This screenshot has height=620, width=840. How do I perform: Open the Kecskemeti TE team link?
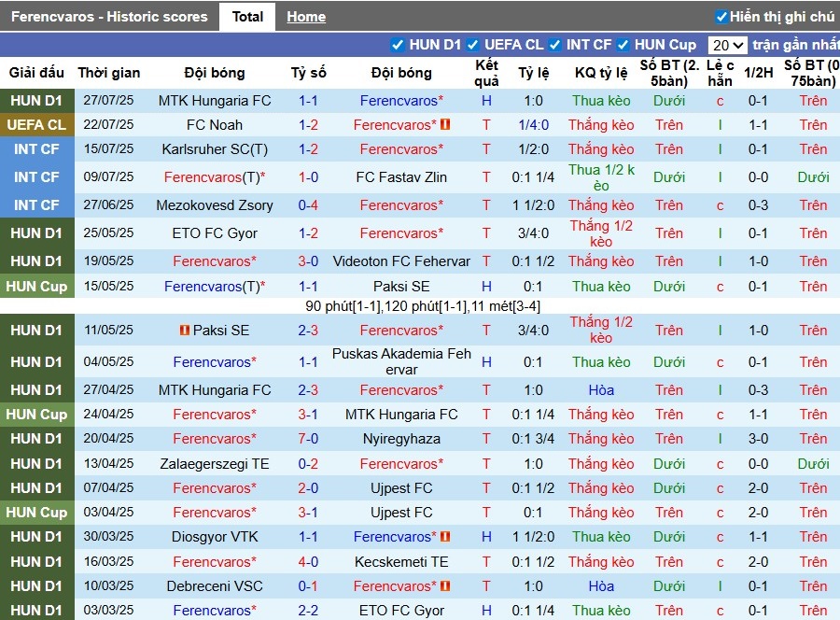pos(401,561)
